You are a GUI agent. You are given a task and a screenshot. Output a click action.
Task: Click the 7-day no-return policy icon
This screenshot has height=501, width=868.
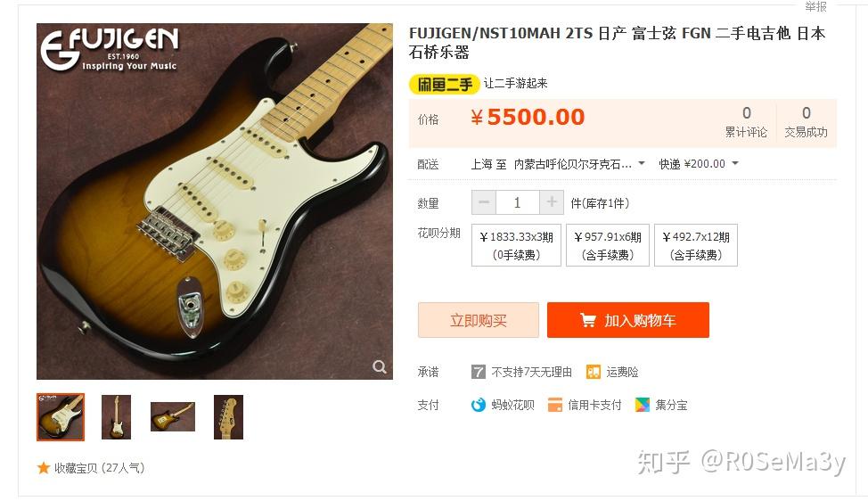tap(479, 372)
